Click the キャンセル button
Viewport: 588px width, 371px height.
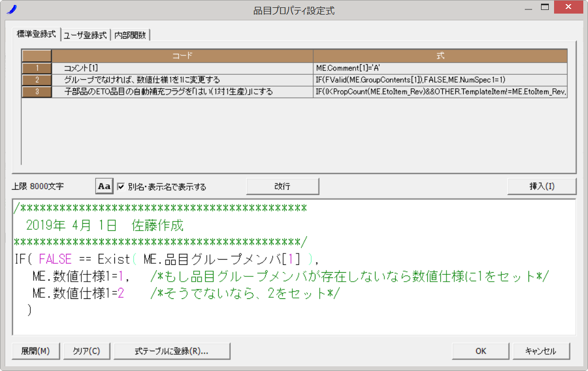coord(541,351)
